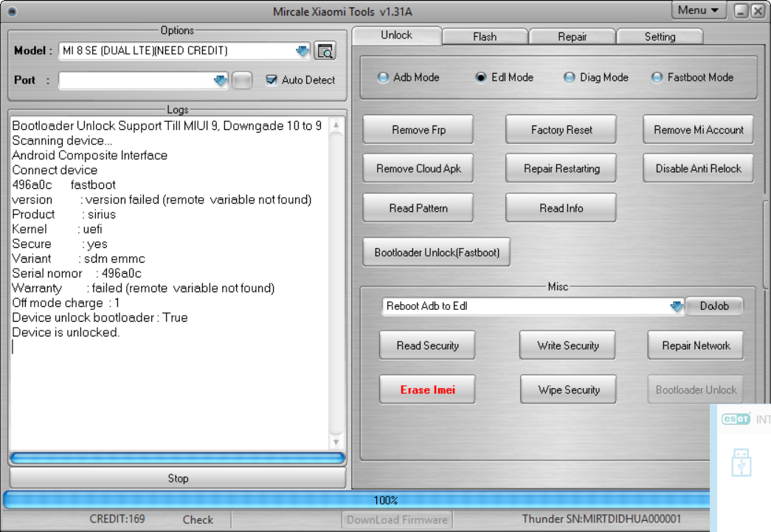Click the Mircale Xiaomi Tools v1.31A title
The width and height of the screenshot is (771, 532).
click(x=343, y=12)
